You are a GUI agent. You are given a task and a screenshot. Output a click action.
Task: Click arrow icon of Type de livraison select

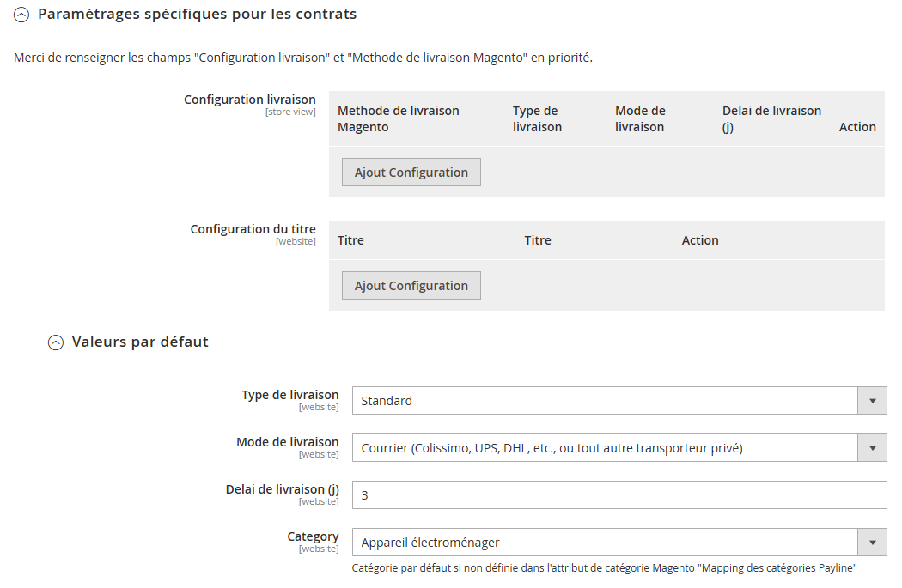tap(872, 401)
